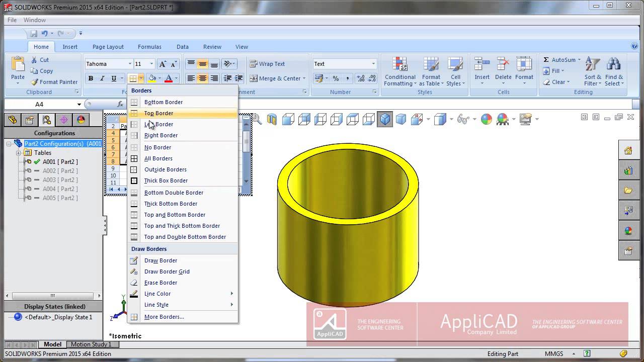
Task: Click the Delete cells icon
Action: click(503, 64)
